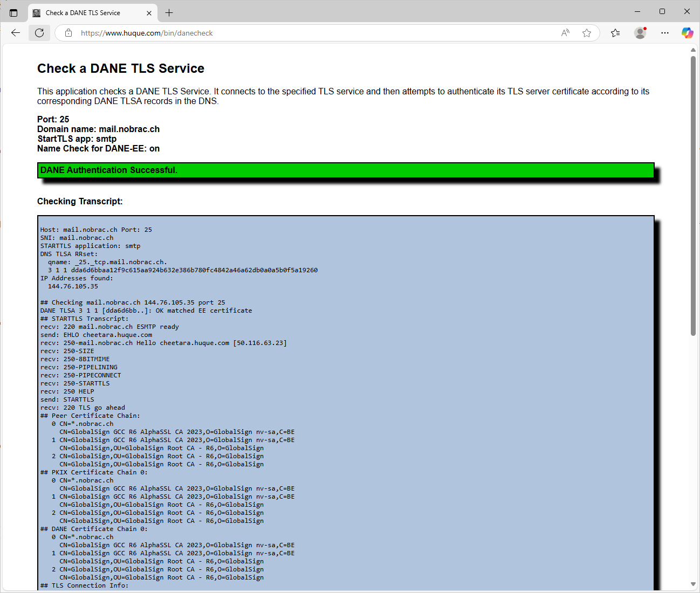The width and height of the screenshot is (700, 593).
Task: Click the scrollbar down arrow
Action: point(693,584)
